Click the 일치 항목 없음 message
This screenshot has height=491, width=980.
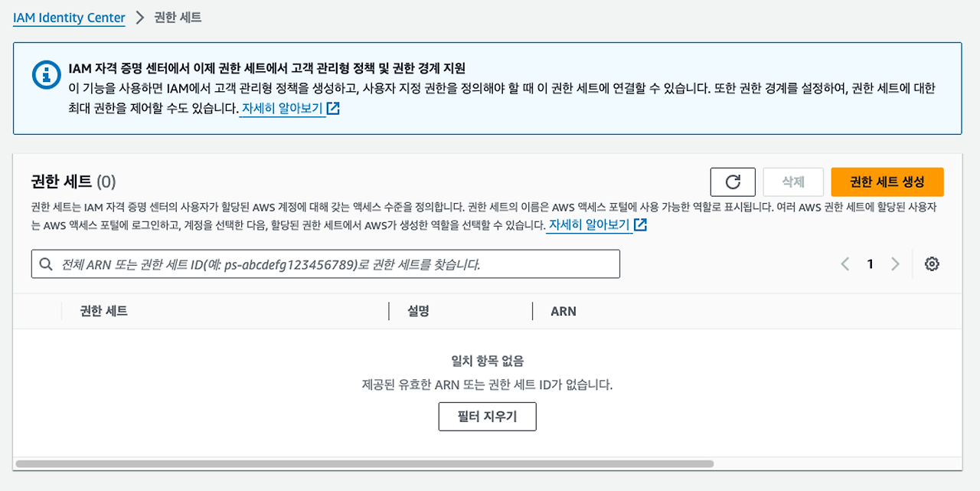point(488,361)
